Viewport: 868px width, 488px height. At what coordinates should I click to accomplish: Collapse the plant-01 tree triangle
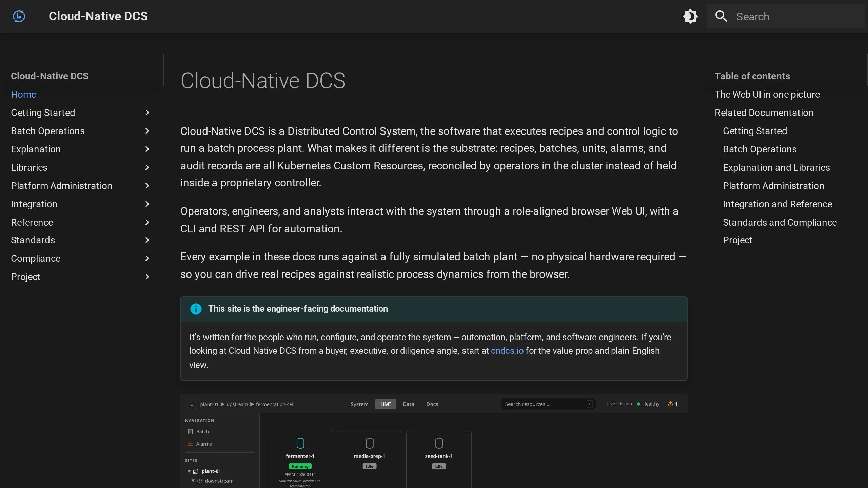point(189,471)
